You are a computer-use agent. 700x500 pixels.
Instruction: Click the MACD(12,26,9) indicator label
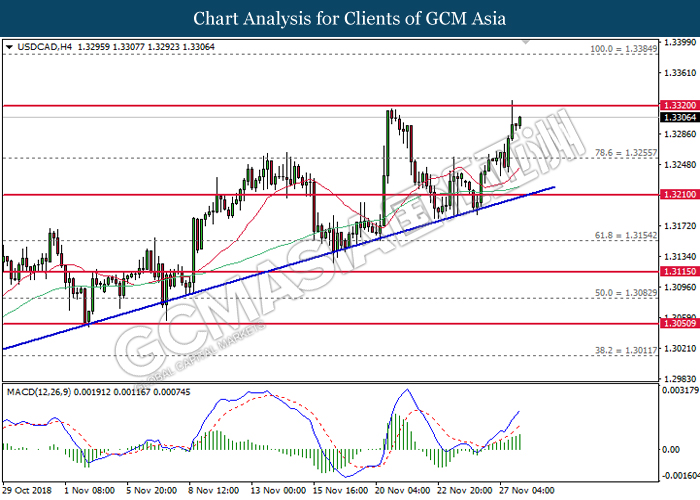(39, 392)
